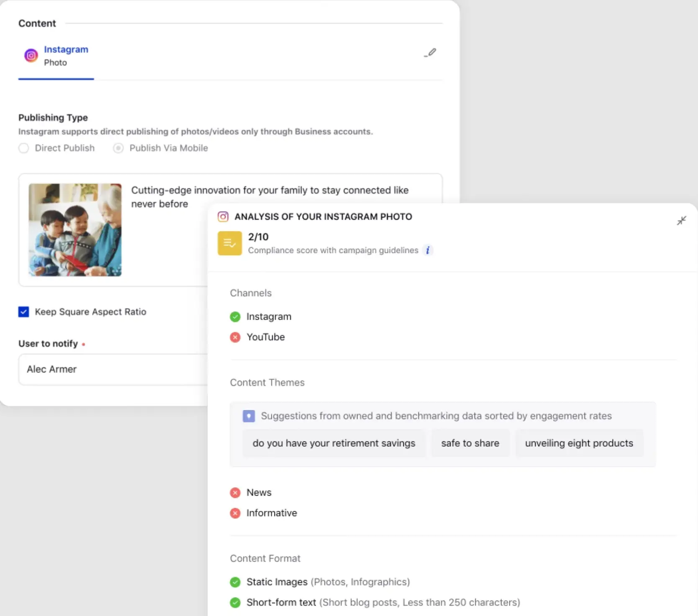Expand the Content Themes section
Image resolution: width=698 pixels, height=616 pixels.
pos(267,382)
